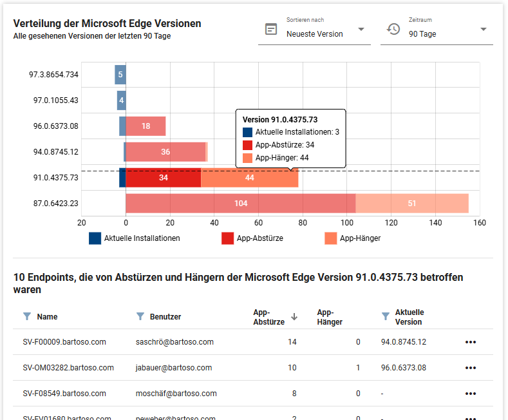Open the three-dot menu for SV-F00009.bartoso.com
The image size is (508, 420).
pos(470,342)
